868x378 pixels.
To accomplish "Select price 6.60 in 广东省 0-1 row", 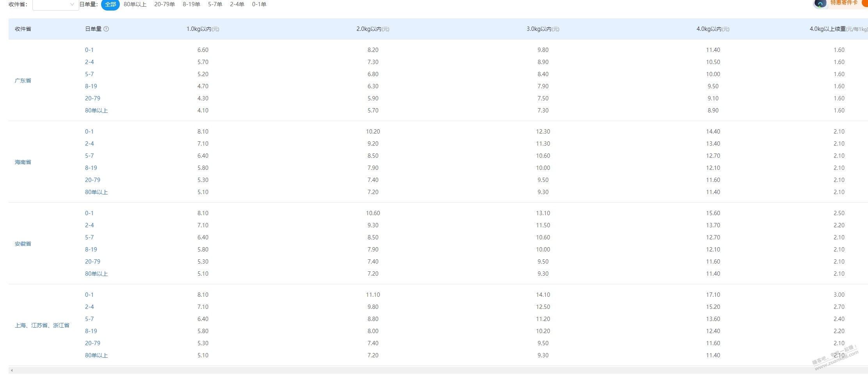I will point(203,50).
